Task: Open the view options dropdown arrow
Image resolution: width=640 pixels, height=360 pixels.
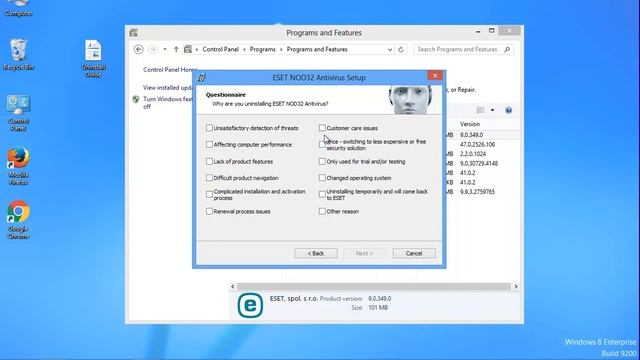Action: tap(492, 110)
